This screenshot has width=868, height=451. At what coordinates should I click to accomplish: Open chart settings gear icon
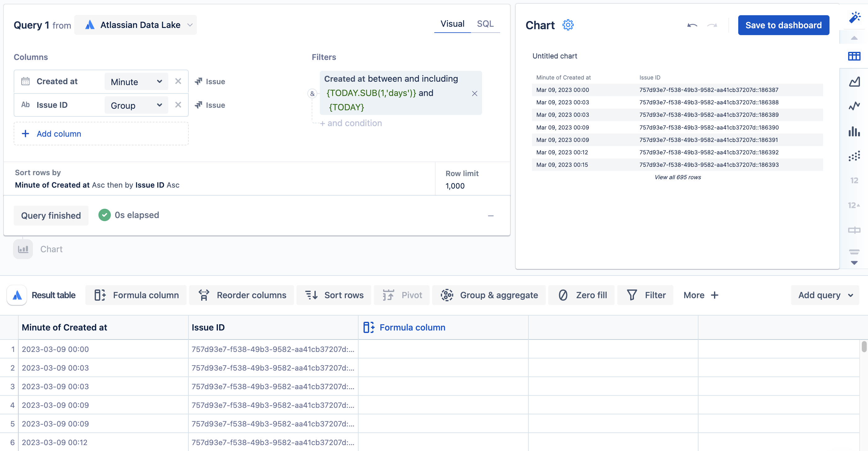point(568,25)
